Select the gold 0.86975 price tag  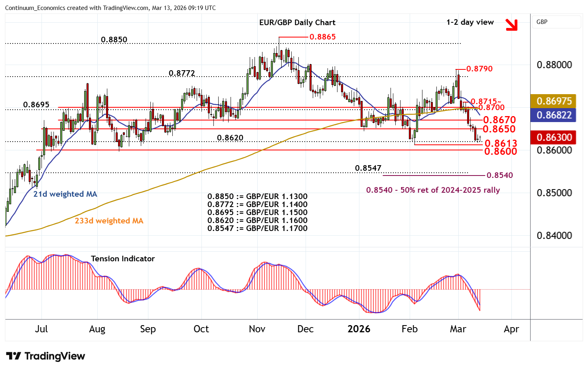(x=554, y=101)
